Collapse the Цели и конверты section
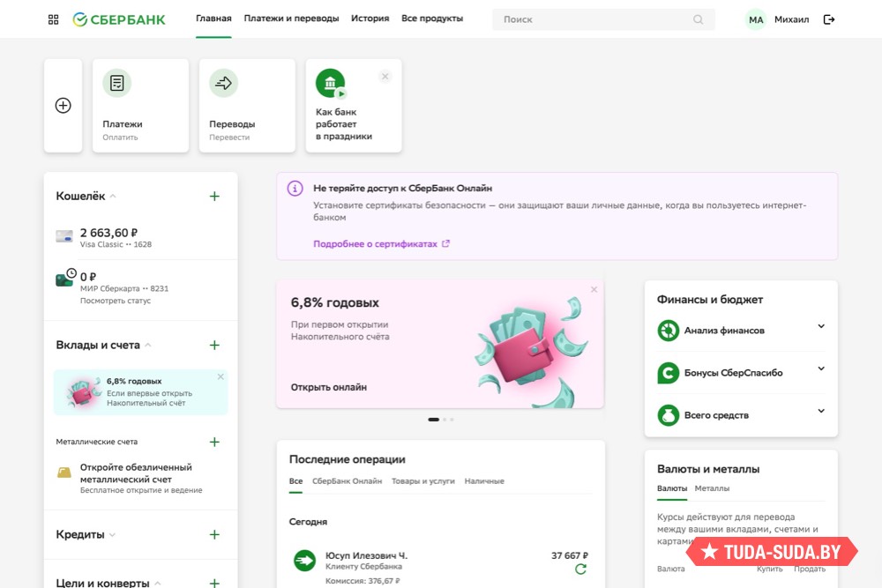882x588 pixels. coord(158,584)
